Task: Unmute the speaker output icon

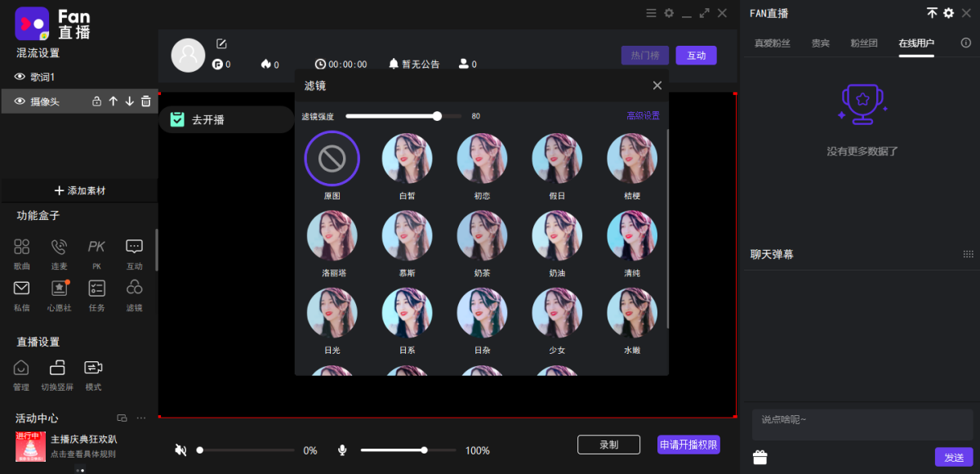Action: (180, 449)
